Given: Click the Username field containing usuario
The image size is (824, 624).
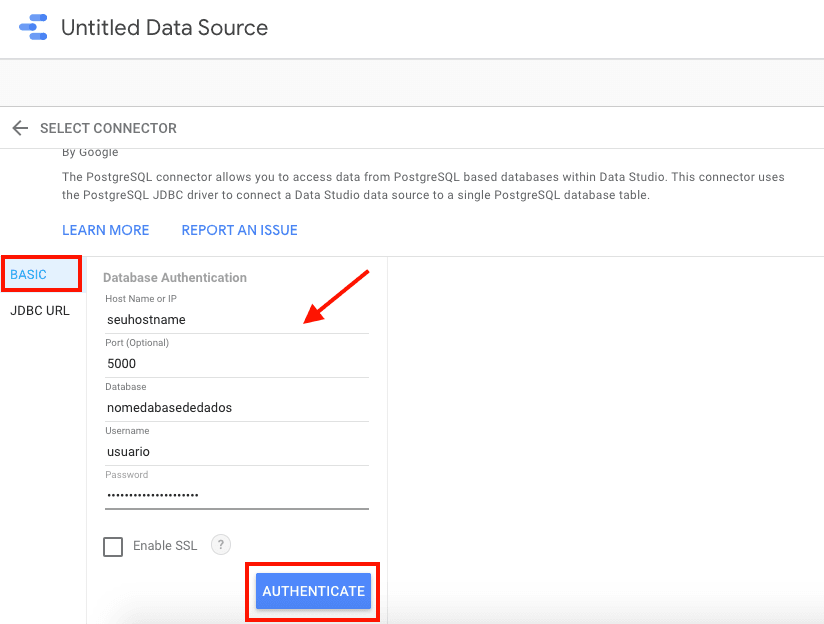Looking at the screenshot, I should pyautogui.click(x=236, y=452).
